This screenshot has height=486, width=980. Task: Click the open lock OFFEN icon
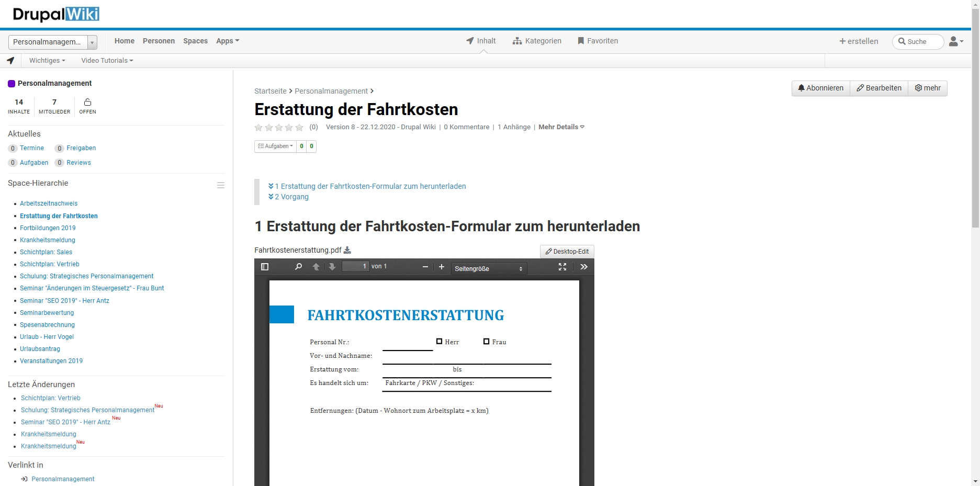pos(87,102)
